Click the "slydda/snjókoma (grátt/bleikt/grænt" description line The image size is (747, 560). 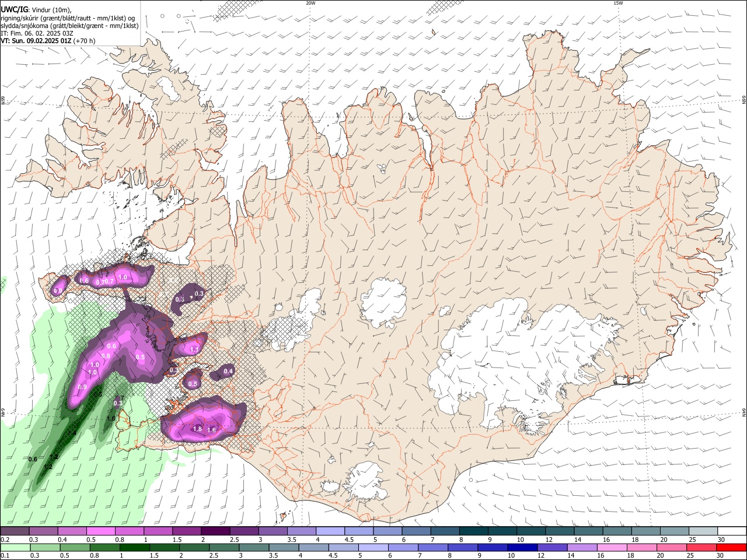[69, 26]
